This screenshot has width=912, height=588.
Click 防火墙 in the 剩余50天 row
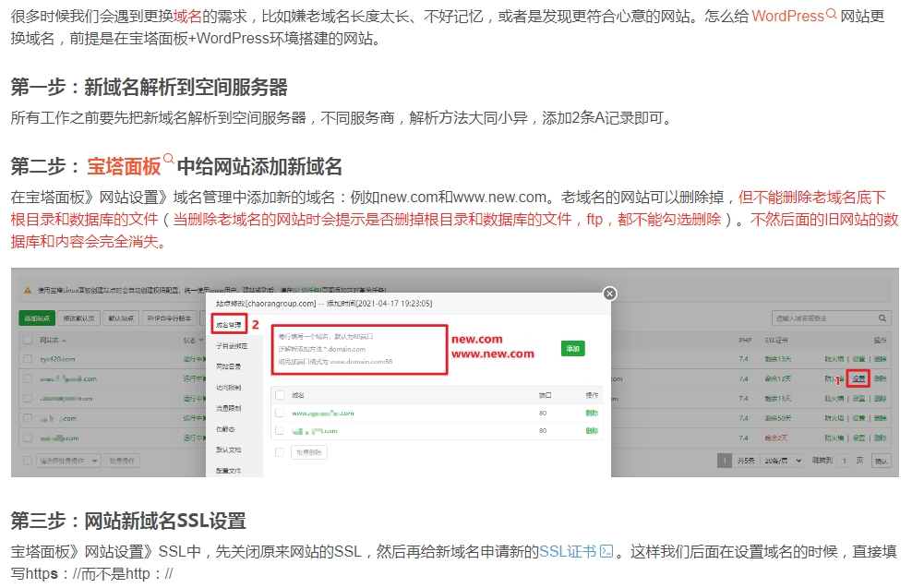[x=834, y=418]
